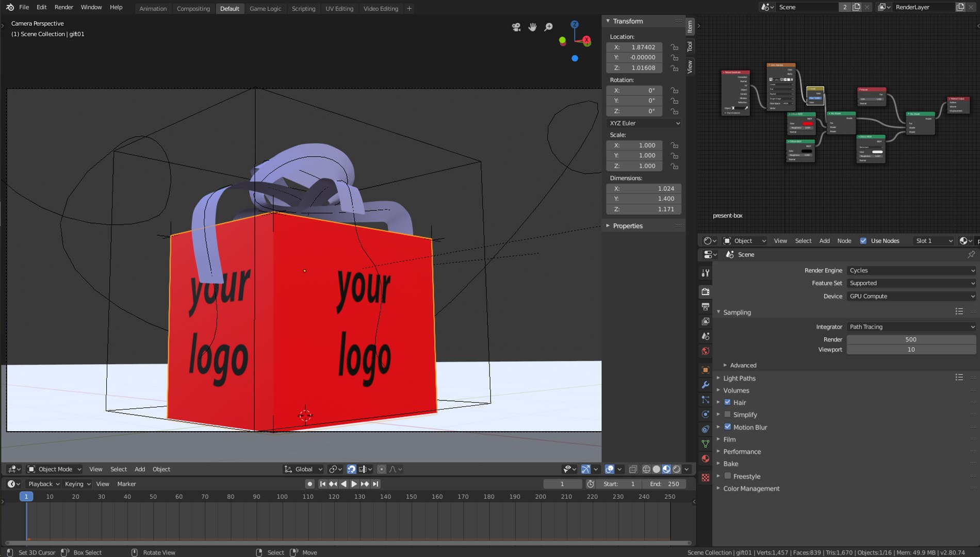Lock the Location X value

[674, 47]
